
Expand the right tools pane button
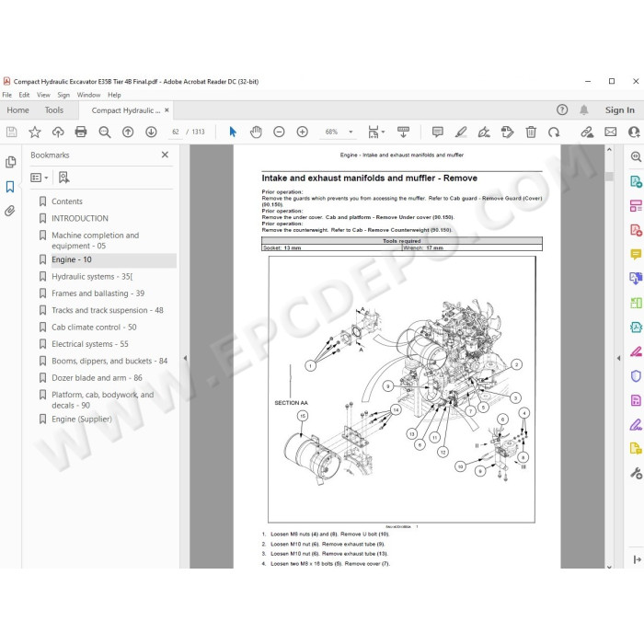click(637, 559)
